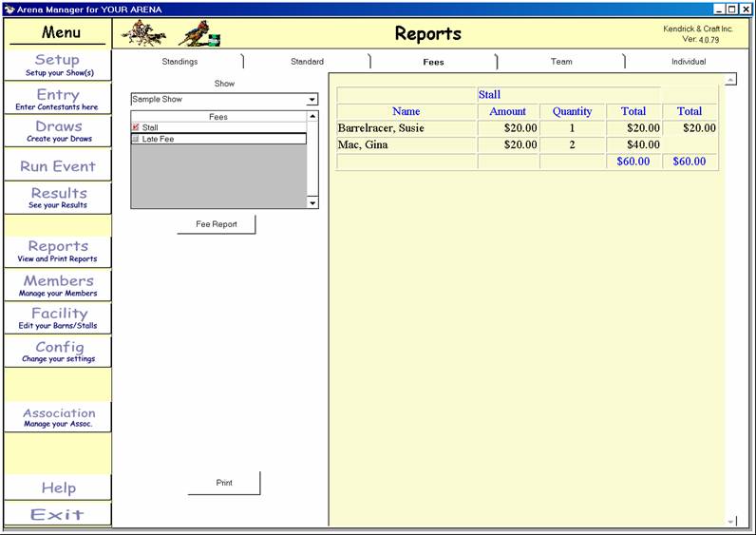
Task: Switch to the Standings tab
Action: click(x=180, y=62)
